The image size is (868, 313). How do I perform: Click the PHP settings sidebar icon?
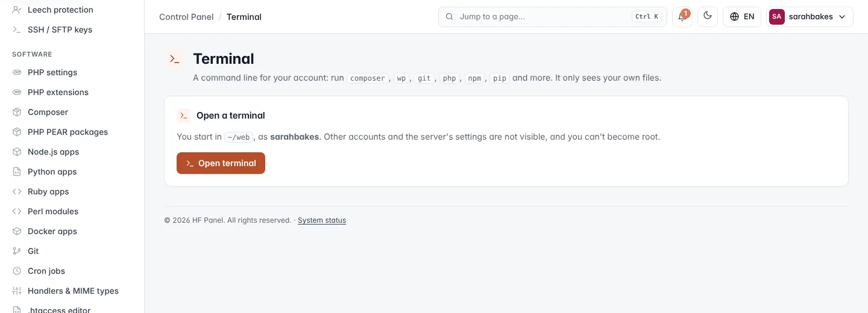pos(17,72)
